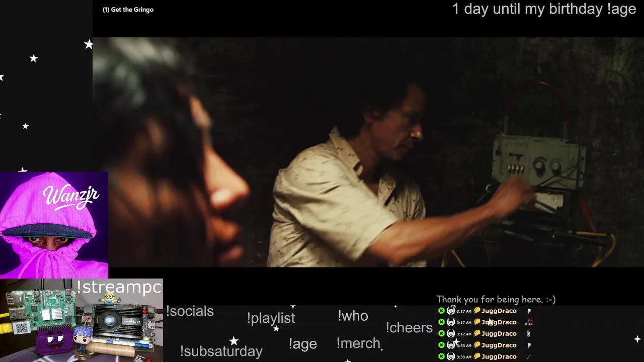Click the P emote in 3:33 AM message
This screenshot has width=644, height=362.
click(529, 345)
